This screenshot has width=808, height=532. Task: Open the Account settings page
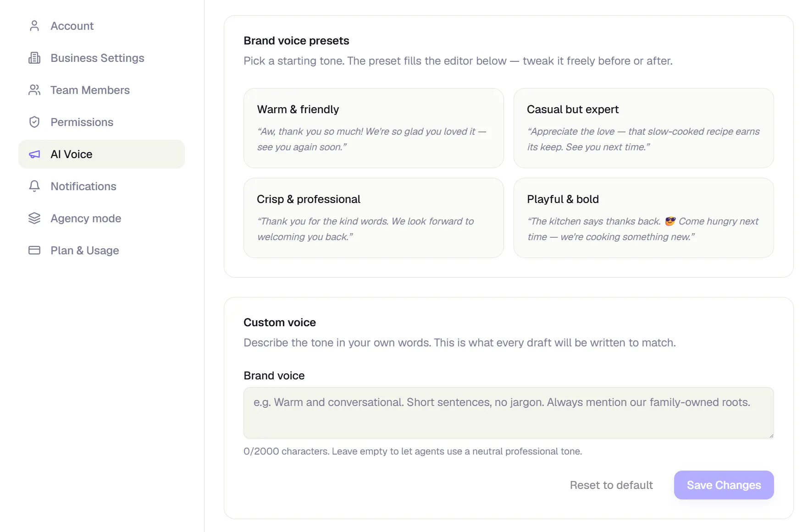tap(101, 26)
